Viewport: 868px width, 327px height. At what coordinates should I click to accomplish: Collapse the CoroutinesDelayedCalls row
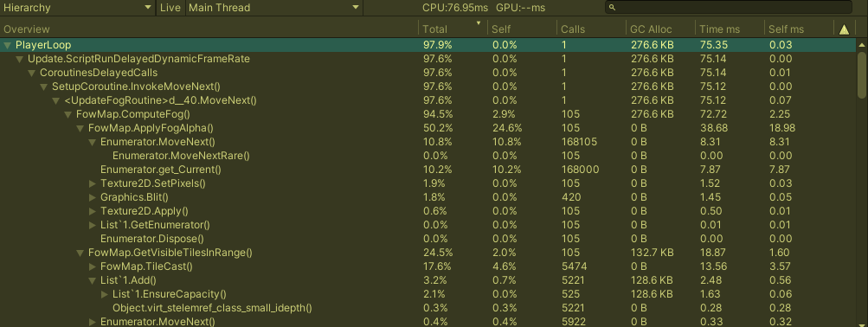(31, 73)
